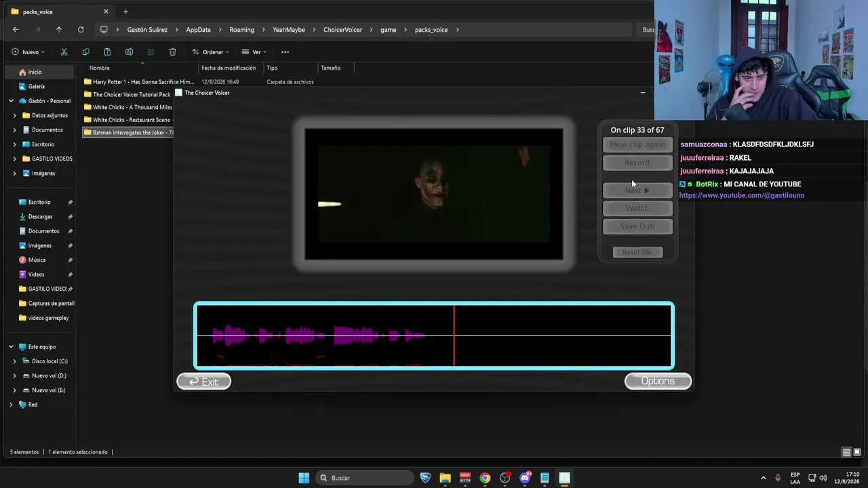The image size is (868, 488).
Task: Open the three-dots more options in Explorer
Action: 285,52
